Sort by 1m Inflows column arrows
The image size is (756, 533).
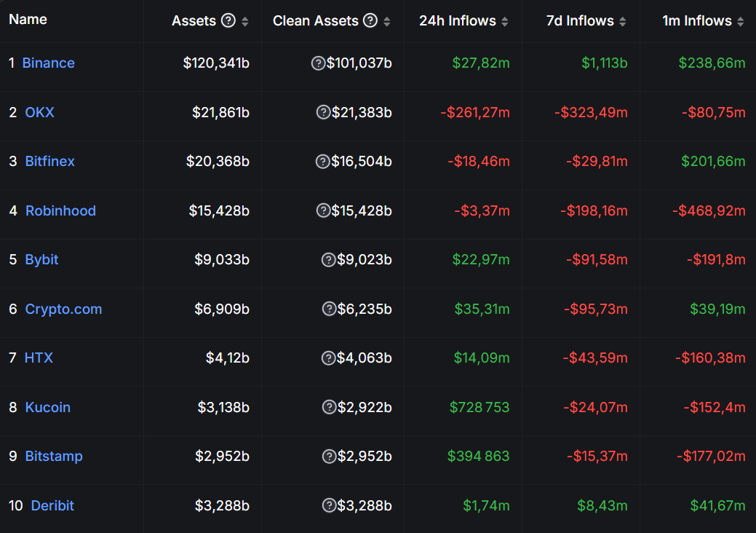point(740,21)
